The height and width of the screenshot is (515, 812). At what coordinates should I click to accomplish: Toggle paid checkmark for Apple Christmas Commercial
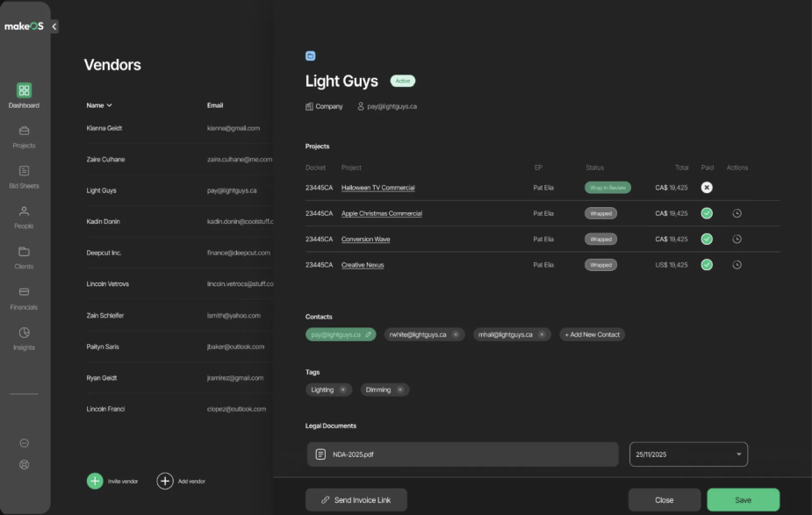pos(707,213)
